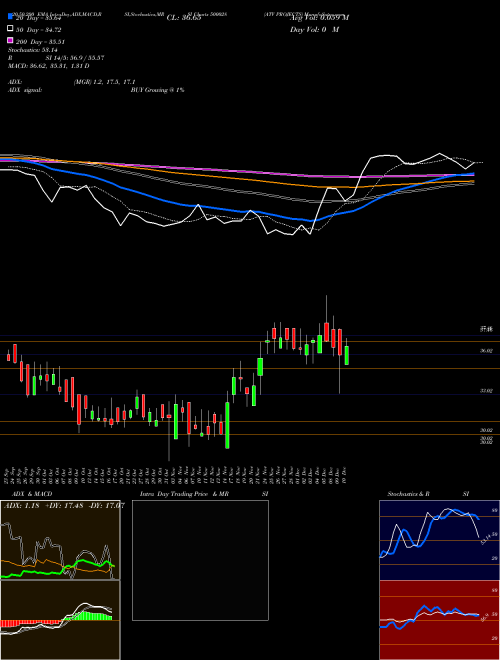Click the 'SI 14/5: 36.9 / 35.57' value
Image resolution: width=500 pixels, height=660 pixels.
coord(75,58)
